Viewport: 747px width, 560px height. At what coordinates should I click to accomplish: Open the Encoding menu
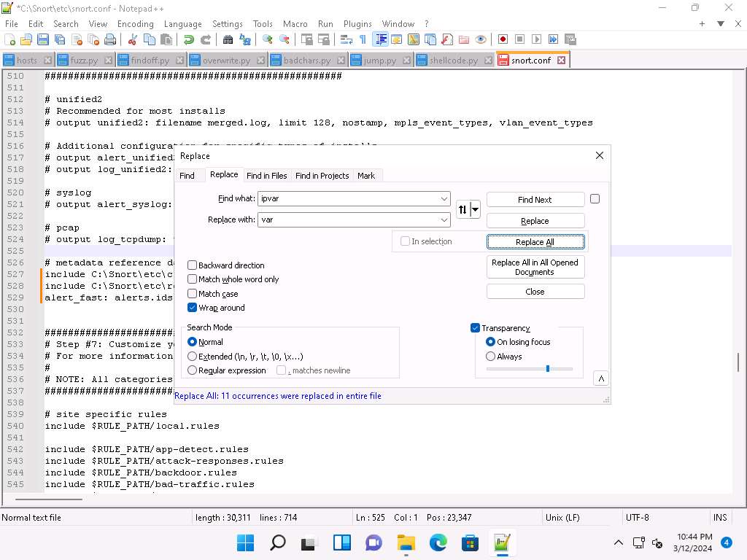click(x=135, y=23)
